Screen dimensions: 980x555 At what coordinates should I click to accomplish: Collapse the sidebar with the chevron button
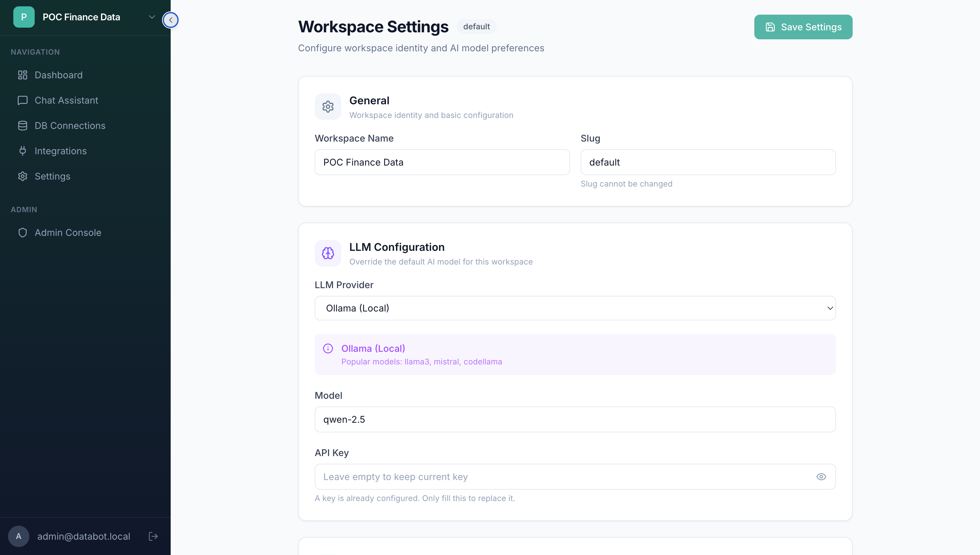click(170, 20)
